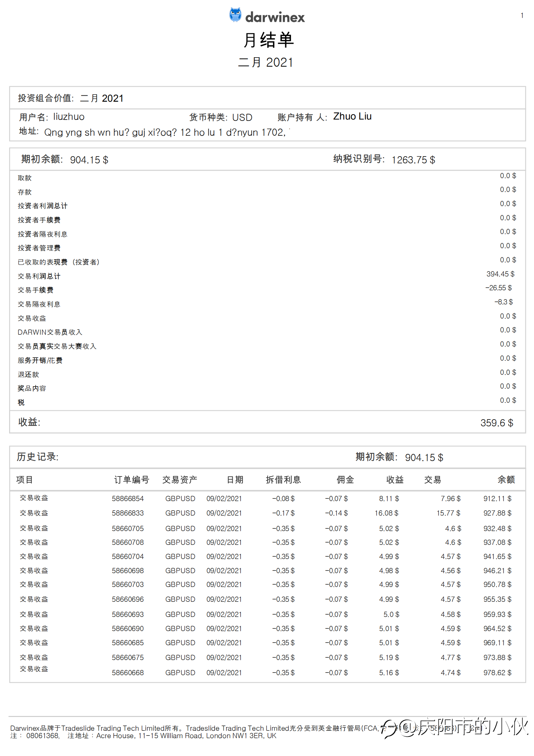Viewport: 534px width, 756px height.
Task: Select the "货币种类" label
Action: pyautogui.click(x=208, y=117)
